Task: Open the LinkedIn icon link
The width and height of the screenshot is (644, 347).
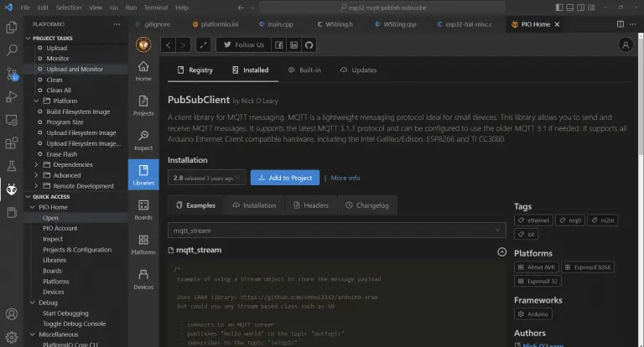Action: point(294,44)
